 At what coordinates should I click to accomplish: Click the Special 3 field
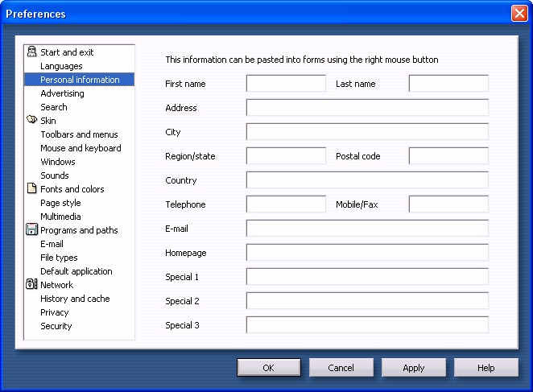(x=367, y=324)
